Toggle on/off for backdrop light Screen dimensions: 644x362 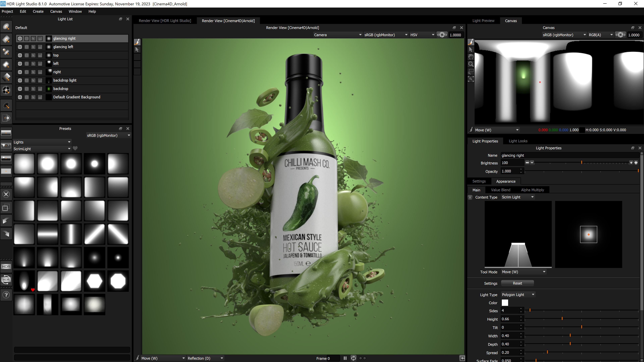point(20,80)
